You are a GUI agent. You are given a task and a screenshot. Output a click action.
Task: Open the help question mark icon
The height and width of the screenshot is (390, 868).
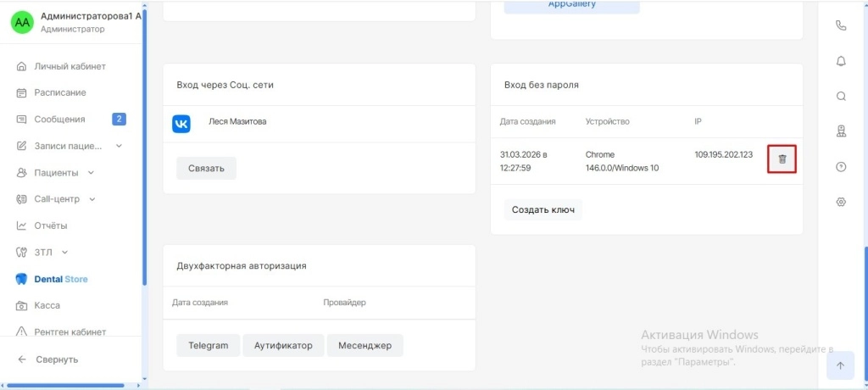(841, 167)
